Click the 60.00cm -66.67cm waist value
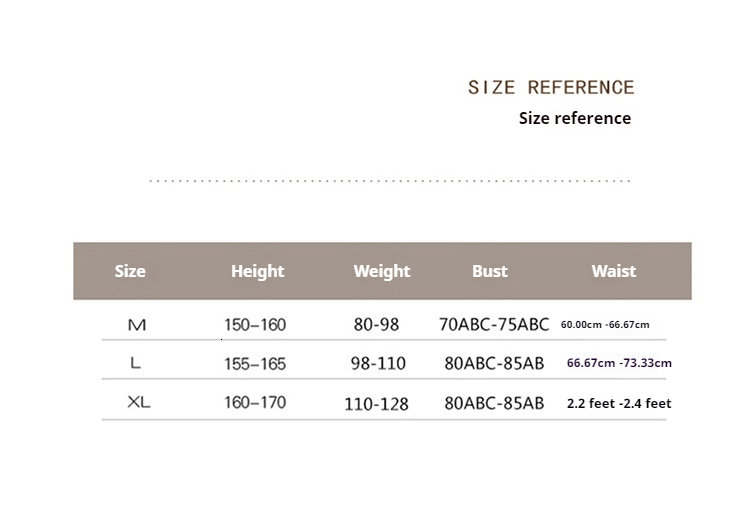 (x=605, y=325)
